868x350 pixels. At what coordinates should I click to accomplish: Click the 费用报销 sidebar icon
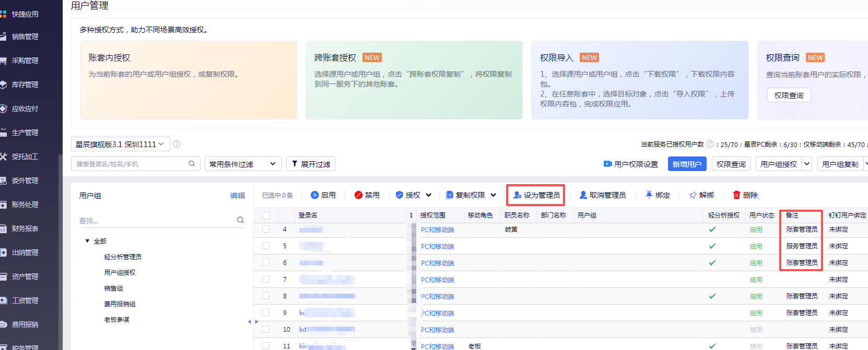point(3,324)
